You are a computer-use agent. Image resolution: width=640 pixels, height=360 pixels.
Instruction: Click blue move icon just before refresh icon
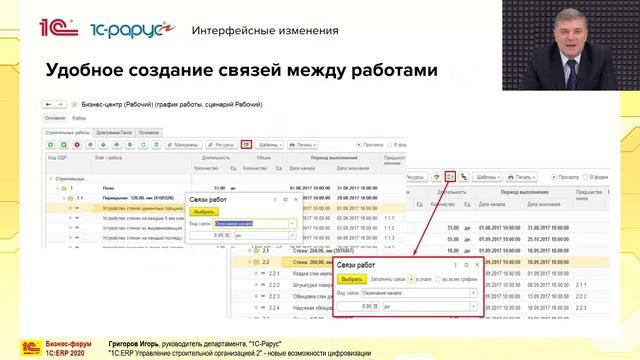pyautogui.click(x=130, y=145)
